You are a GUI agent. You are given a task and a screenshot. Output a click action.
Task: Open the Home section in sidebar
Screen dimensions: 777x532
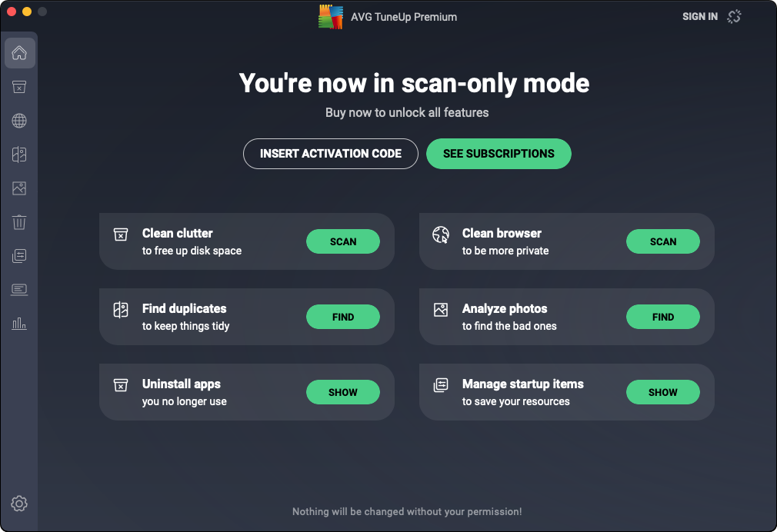tap(19, 53)
